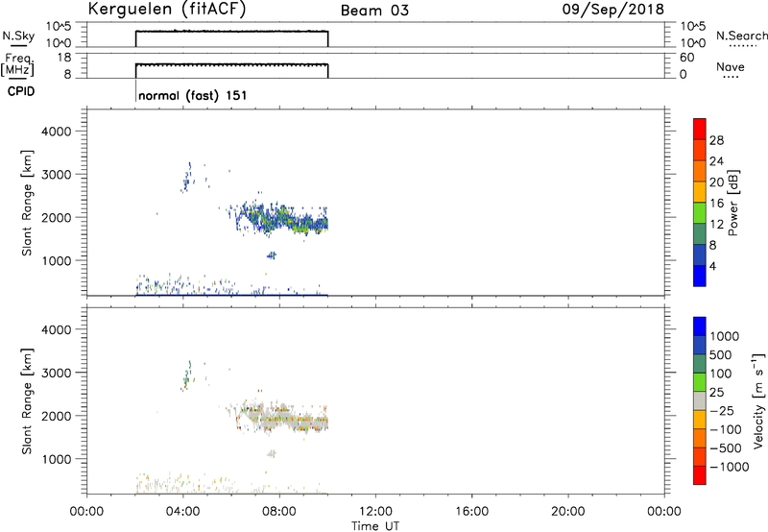
Task: Click the '16:00' time axis label
Action: 471,512
